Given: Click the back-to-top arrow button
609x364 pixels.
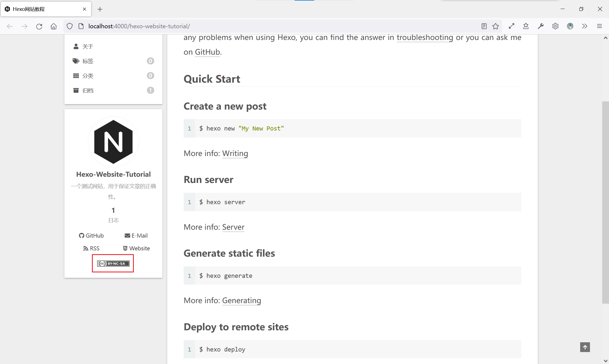Looking at the screenshot, I should click(585, 347).
